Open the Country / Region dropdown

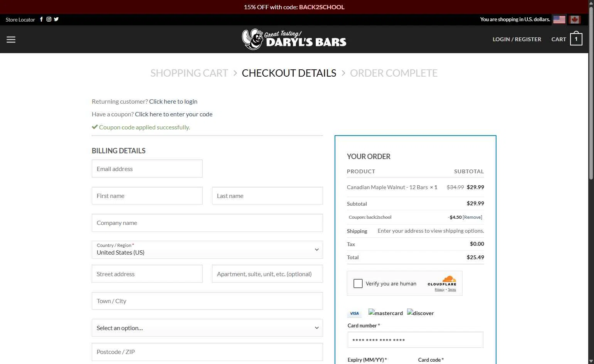click(207, 250)
